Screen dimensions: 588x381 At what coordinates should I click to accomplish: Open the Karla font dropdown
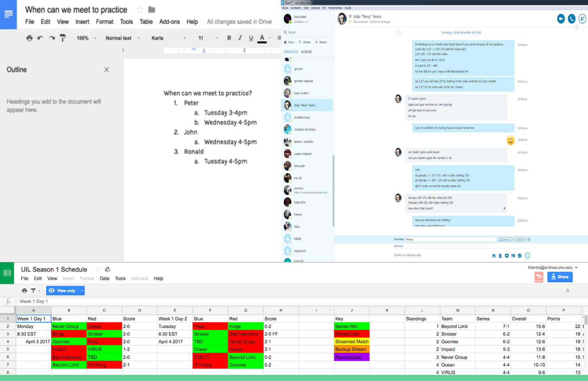click(x=168, y=38)
